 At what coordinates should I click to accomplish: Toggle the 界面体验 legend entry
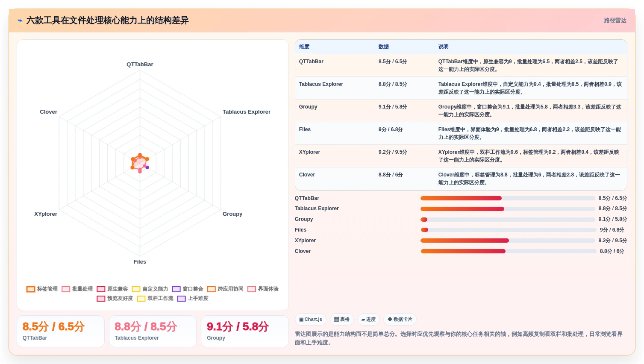(x=263, y=289)
